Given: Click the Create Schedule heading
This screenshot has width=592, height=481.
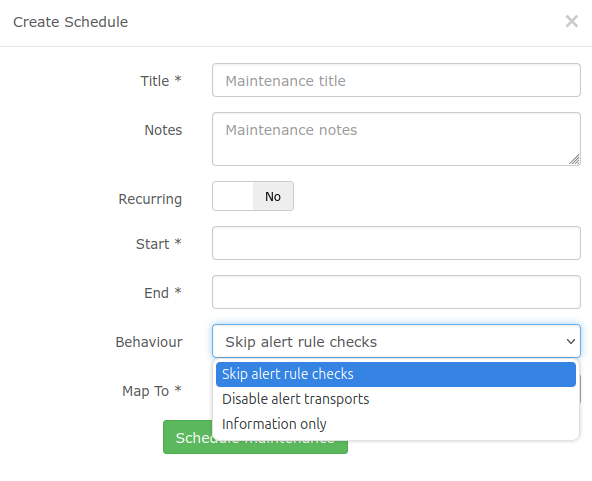Looking at the screenshot, I should coord(71,22).
